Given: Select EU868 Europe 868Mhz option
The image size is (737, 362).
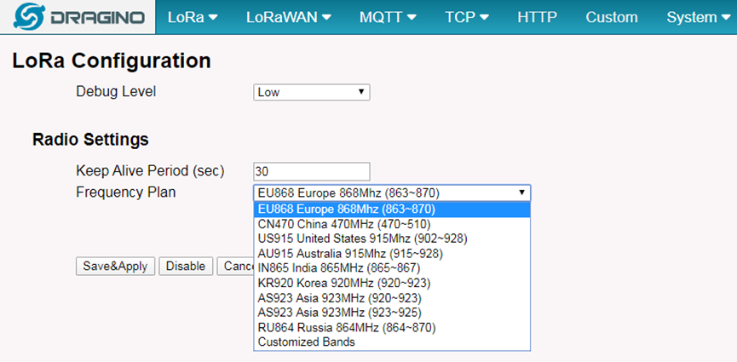Looking at the screenshot, I should tap(392, 209).
